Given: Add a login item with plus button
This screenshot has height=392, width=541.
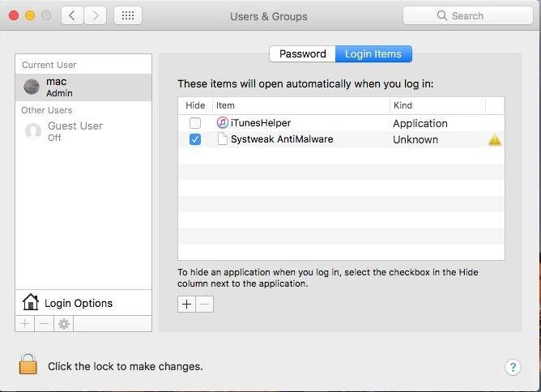Looking at the screenshot, I should click(187, 305).
